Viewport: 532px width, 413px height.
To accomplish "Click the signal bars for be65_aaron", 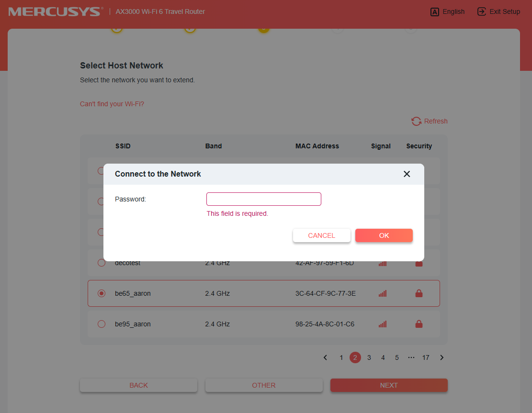I will click(x=383, y=294).
